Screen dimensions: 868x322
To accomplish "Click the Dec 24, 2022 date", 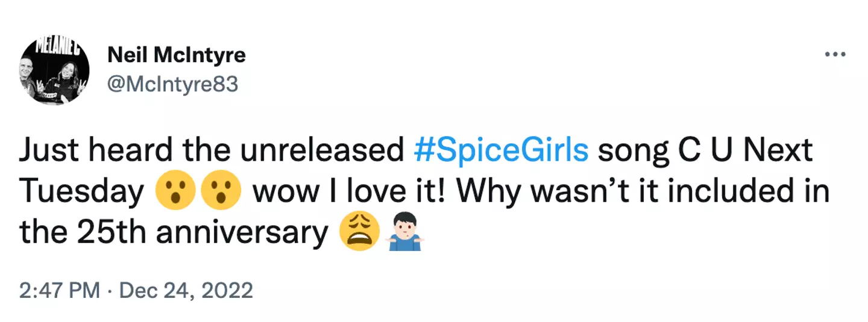I will 186,291.
